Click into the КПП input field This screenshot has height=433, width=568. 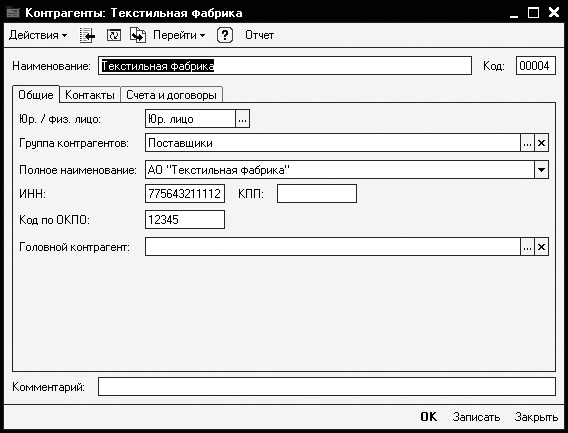click(317, 193)
